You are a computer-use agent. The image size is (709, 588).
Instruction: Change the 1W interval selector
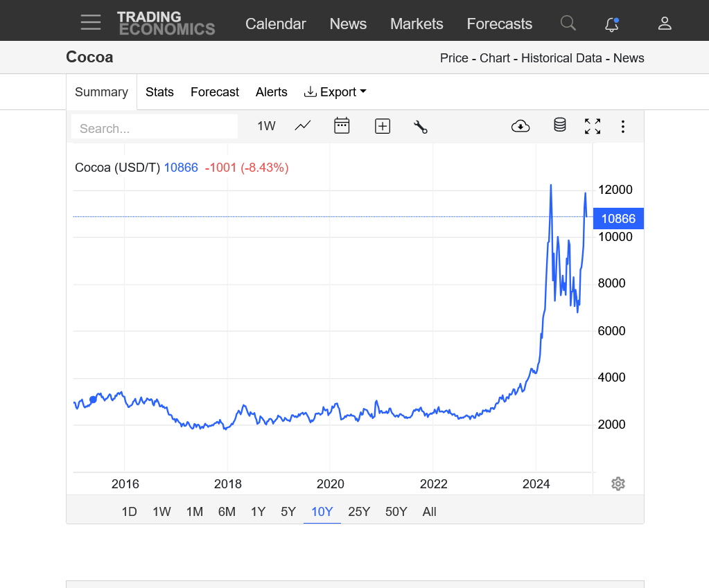click(x=266, y=125)
